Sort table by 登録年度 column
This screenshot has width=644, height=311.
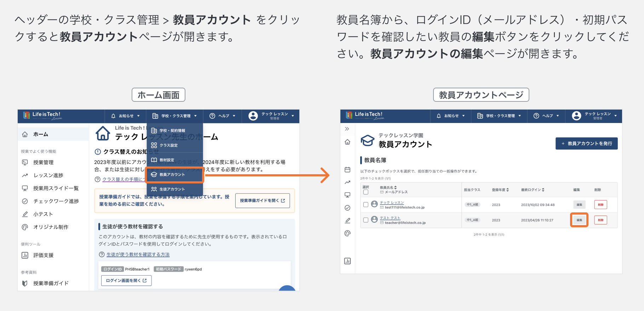click(x=500, y=190)
